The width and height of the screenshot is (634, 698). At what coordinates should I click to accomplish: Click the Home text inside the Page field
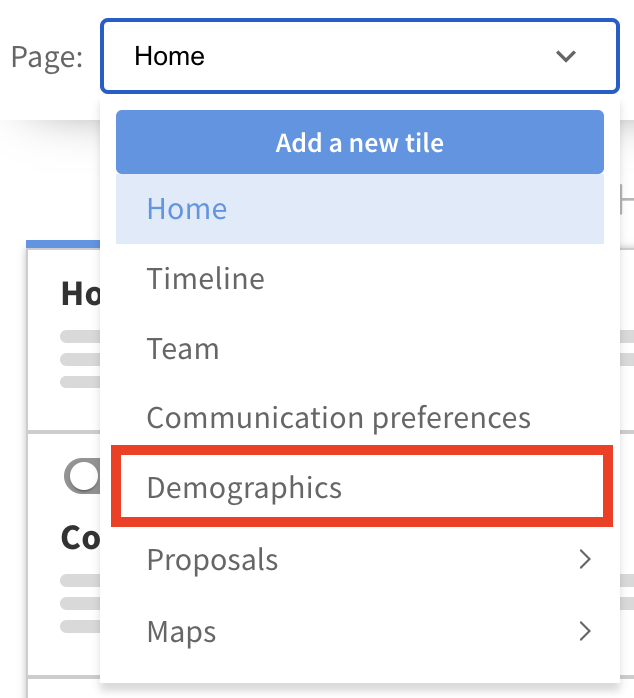[x=170, y=56]
